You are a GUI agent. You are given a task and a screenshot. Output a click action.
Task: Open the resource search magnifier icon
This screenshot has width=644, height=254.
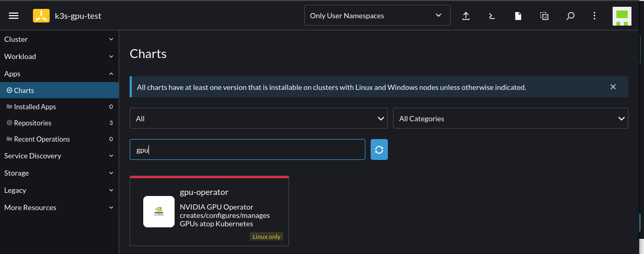tap(570, 16)
